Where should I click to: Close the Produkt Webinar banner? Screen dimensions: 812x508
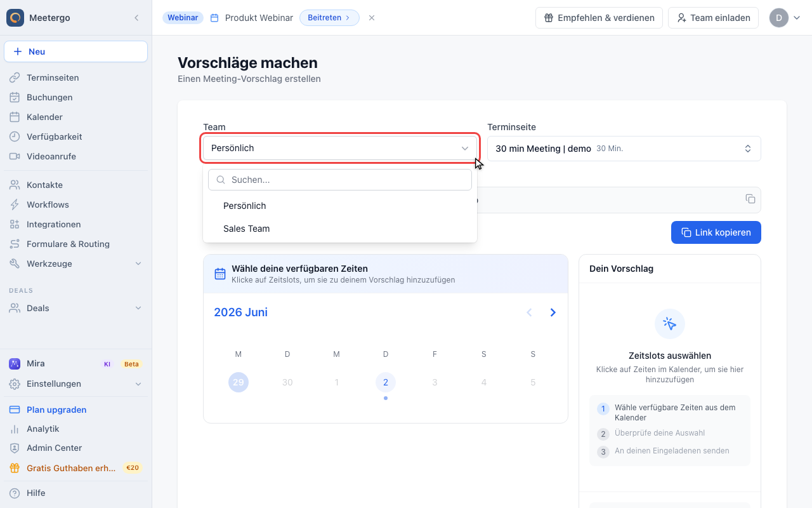click(x=372, y=18)
